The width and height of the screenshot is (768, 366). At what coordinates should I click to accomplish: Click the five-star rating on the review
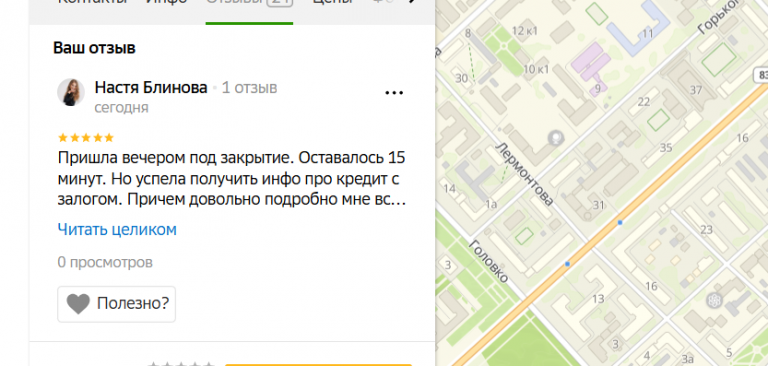point(86,138)
